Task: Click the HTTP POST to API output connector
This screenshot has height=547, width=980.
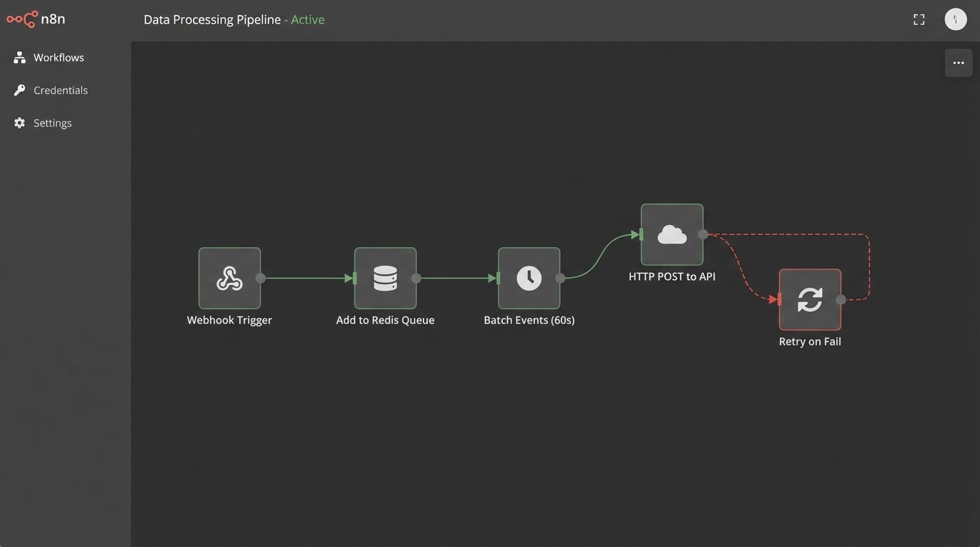Action: (x=703, y=234)
